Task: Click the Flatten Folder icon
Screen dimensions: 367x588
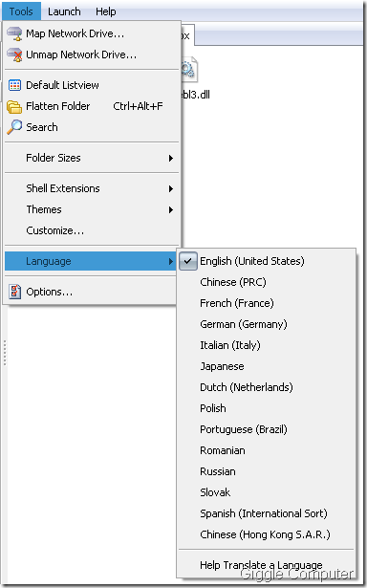Action: coord(14,106)
